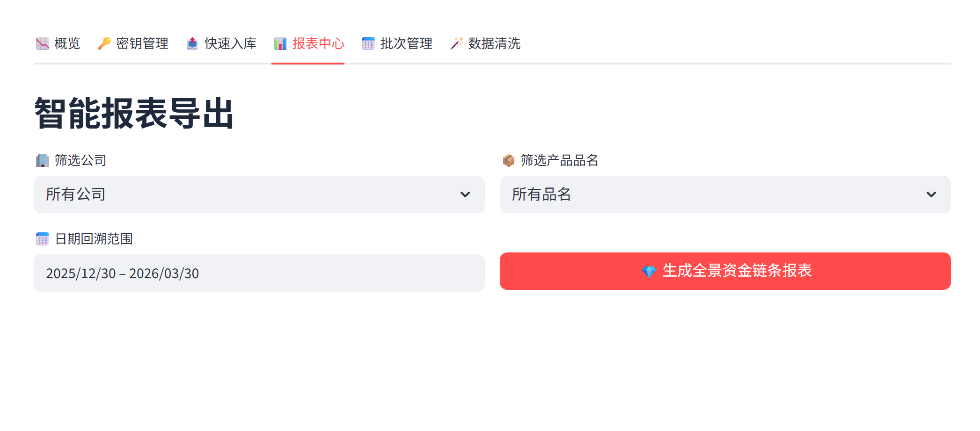The height and width of the screenshot is (431, 980).
Task: Click the bar chart icon next to 报表中心
Action: pyautogui.click(x=280, y=43)
